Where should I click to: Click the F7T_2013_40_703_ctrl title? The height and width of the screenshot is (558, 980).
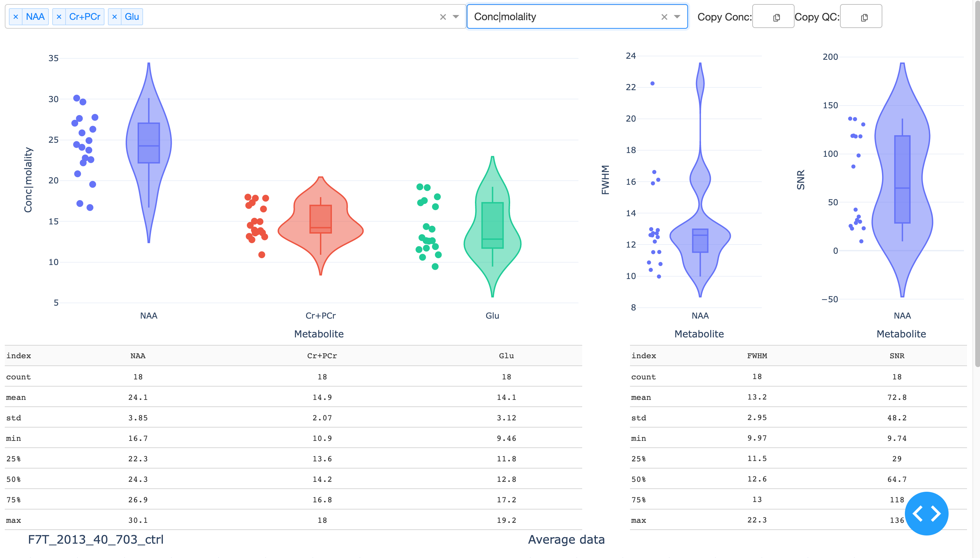[x=96, y=539]
